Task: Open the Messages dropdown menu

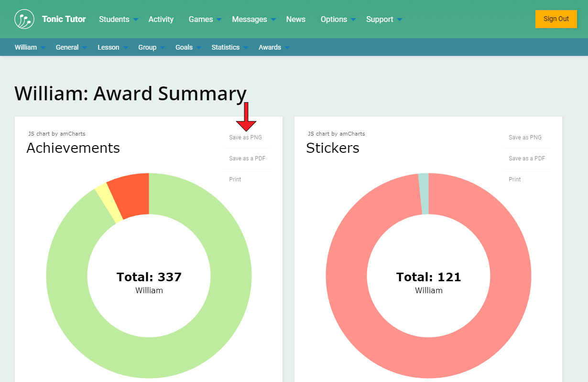Action: pos(253,20)
